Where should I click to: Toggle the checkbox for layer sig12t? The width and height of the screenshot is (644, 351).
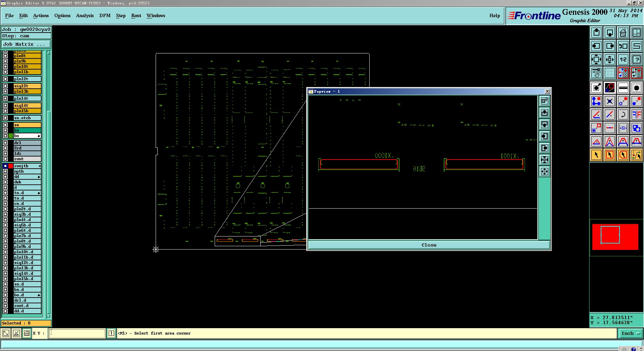pyautogui.click(x=5, y=86)
